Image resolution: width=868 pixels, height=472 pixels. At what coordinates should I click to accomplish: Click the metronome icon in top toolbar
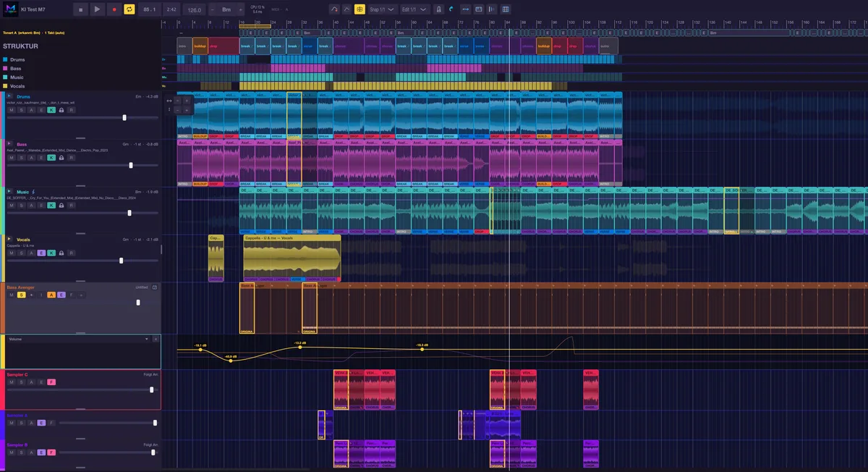(439, 9)
